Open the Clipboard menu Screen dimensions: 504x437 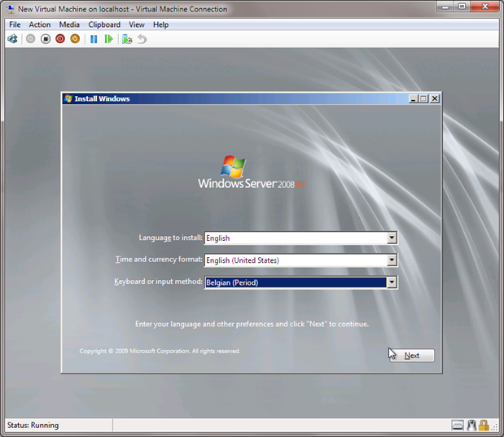pos(104,24)
